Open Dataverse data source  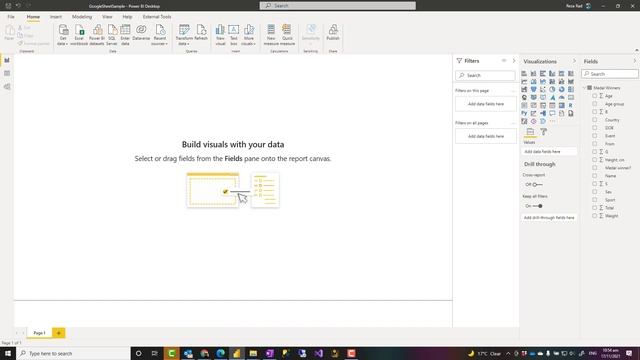coord(141,33)
